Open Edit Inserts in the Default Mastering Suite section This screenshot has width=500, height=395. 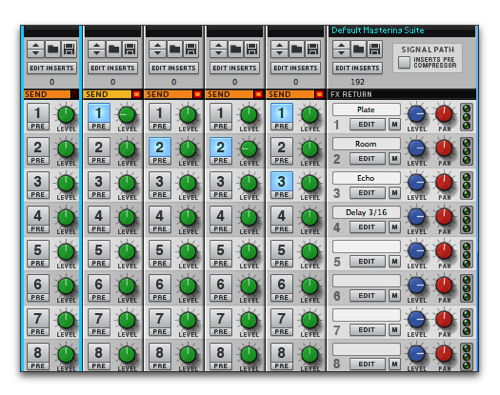tap(357, 68)
